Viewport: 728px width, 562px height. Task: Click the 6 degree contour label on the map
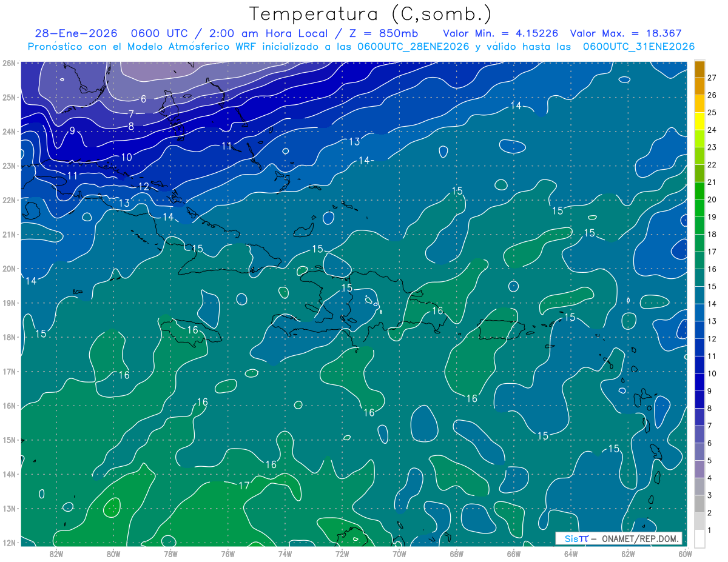point(143,99)
